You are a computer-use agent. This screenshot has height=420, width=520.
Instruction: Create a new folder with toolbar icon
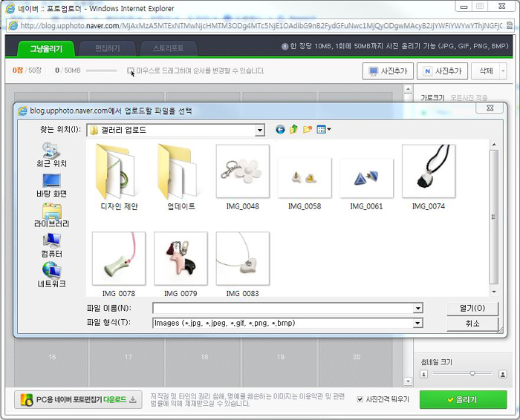(308, 130)
